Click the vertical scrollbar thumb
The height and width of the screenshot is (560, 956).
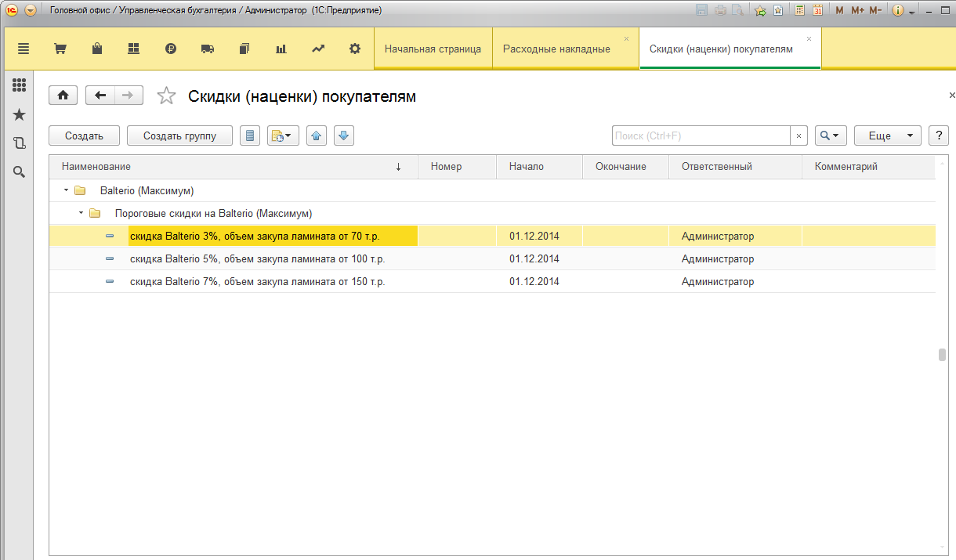coord(943,355)
